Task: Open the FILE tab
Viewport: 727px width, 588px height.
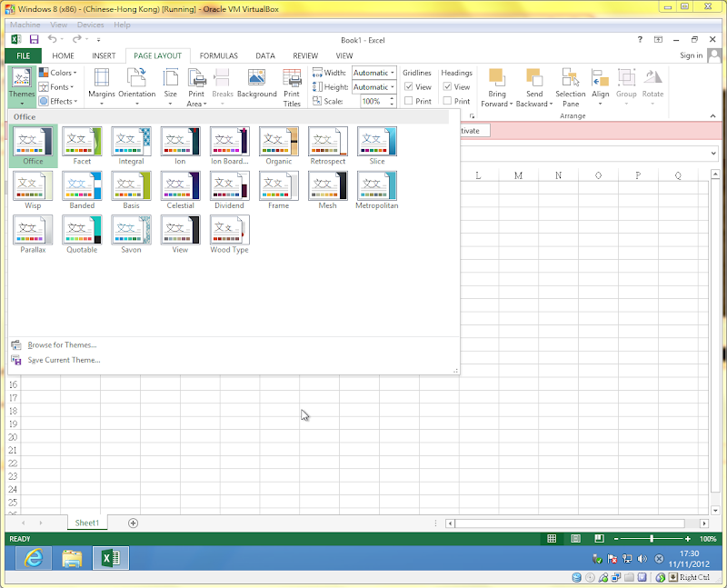Action: coord(24,55)
